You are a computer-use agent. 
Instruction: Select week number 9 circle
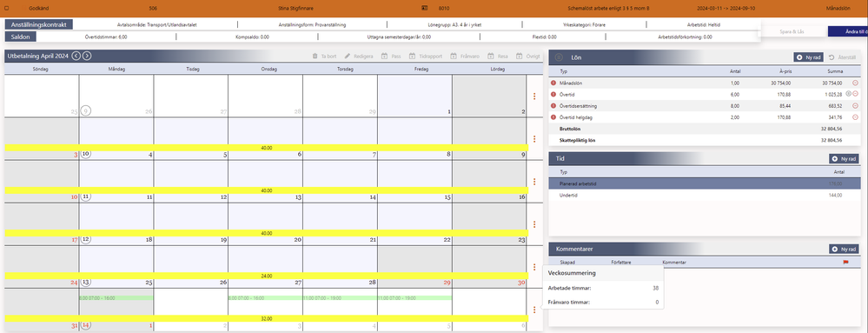click(85, 110)
